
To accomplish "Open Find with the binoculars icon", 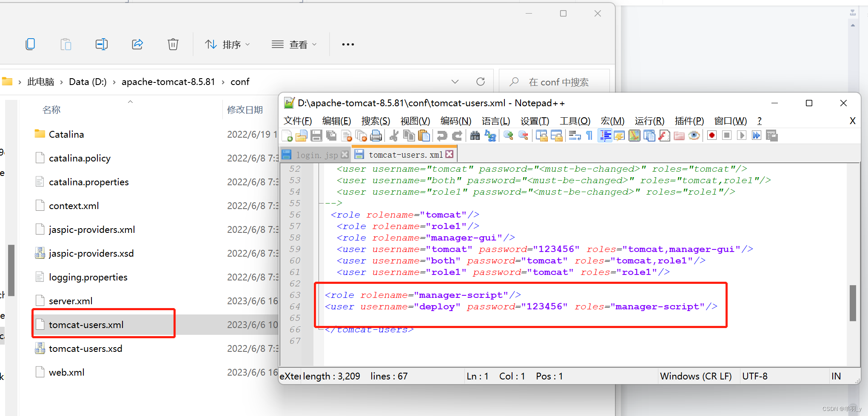I will [475, 136].
